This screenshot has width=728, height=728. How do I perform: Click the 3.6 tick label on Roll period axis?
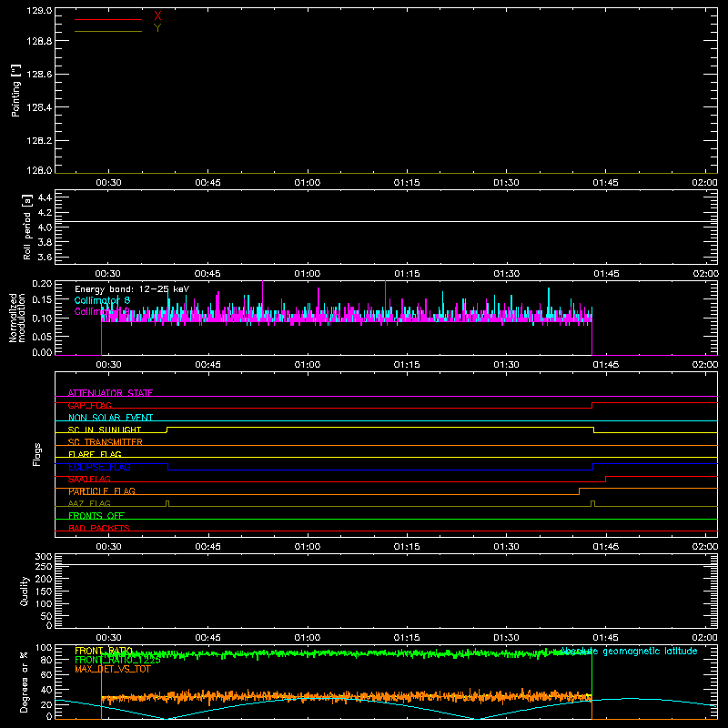coord(45,258)
